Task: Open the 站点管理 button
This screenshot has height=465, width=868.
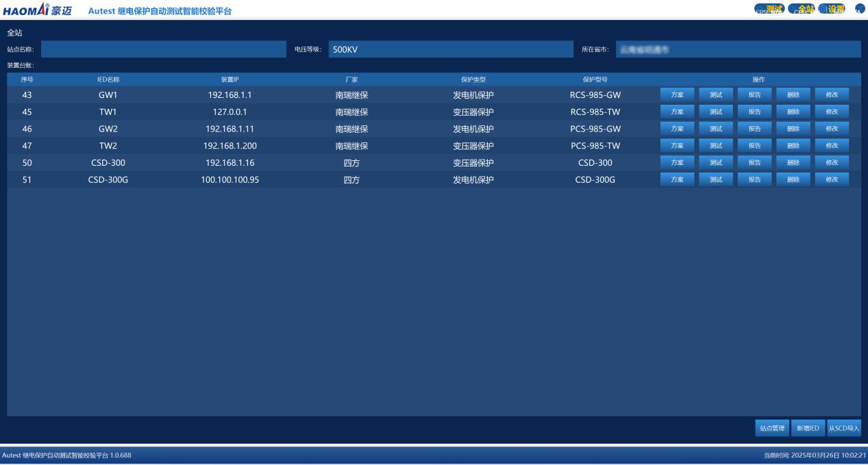Action: tap(772, 428)
